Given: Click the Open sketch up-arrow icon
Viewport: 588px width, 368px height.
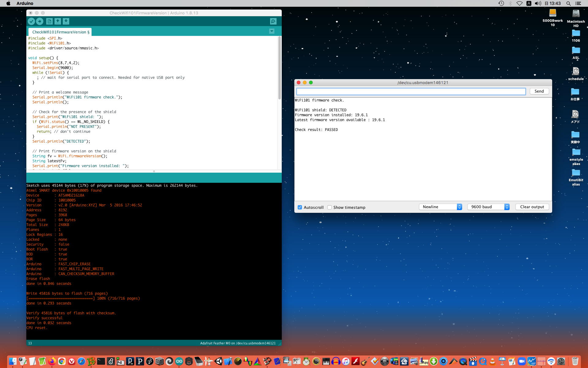Looking at the screenshot, I should (x=58, y=21).
